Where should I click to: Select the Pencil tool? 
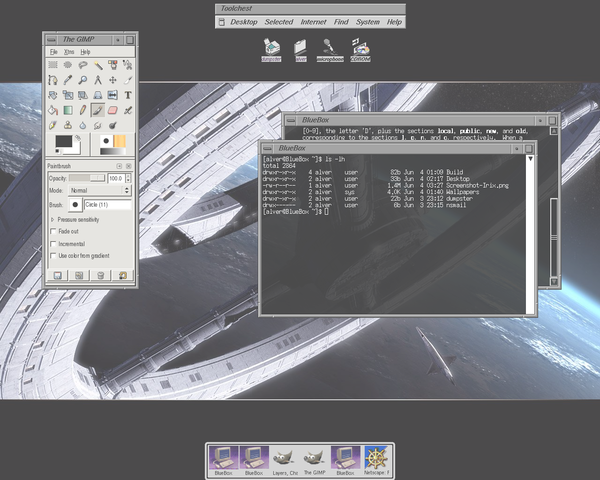(83, 110)
